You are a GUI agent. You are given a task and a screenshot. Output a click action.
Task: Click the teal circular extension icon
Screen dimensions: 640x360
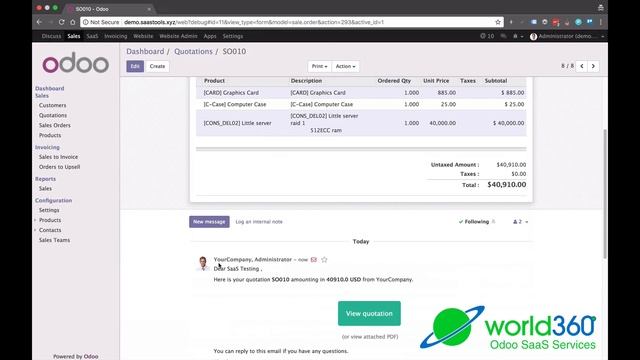click(578, 22)
